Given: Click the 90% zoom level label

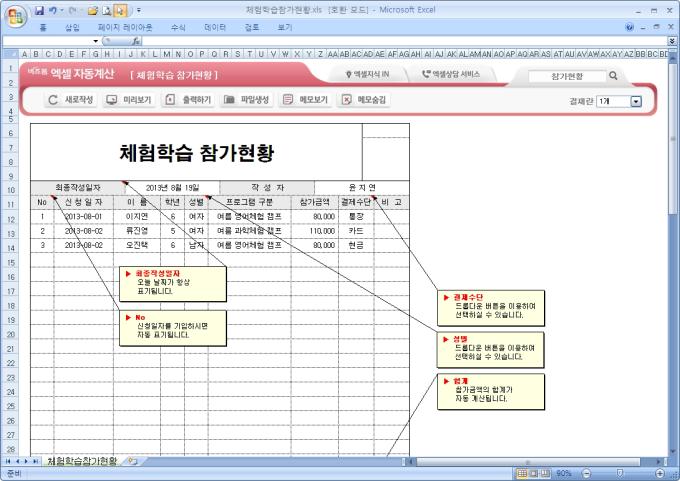Looking at the screenshot, I should point(564,473).
